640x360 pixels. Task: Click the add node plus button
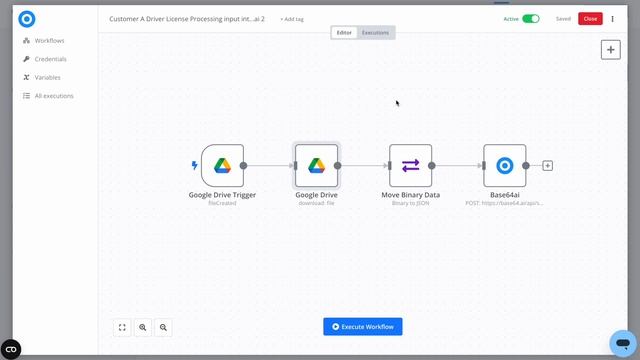tap(611, 50)
